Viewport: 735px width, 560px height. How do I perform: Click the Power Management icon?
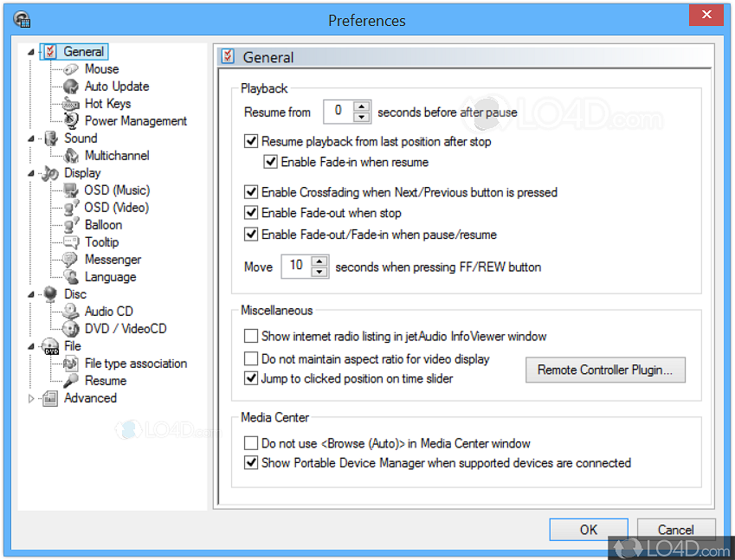tap(71, 121)
